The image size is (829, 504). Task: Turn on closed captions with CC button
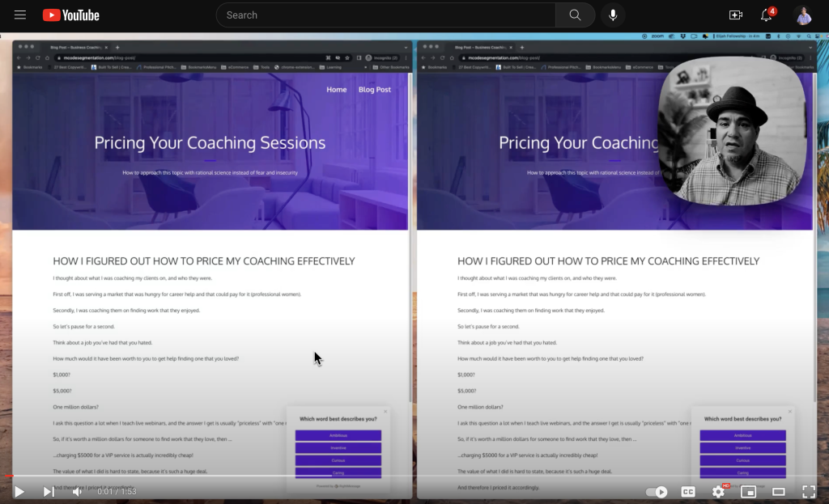(x=688, y=491)
